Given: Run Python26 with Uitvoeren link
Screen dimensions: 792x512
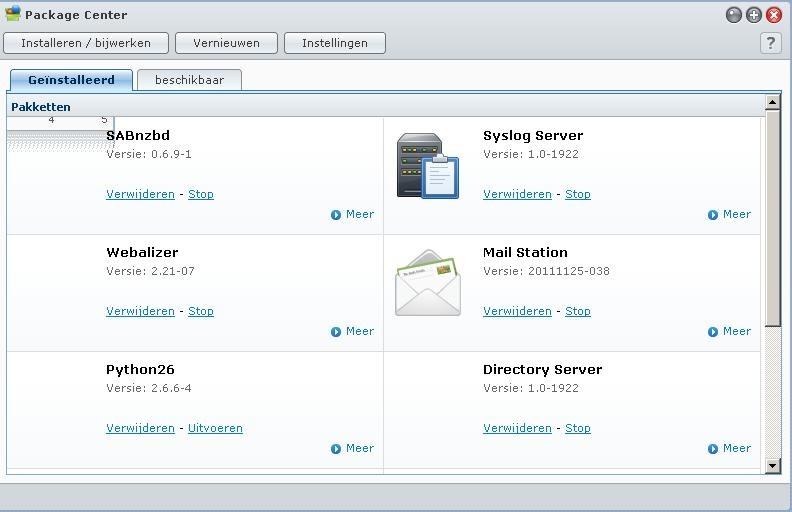Looking at the screenshot, I should tap(215, 428).
